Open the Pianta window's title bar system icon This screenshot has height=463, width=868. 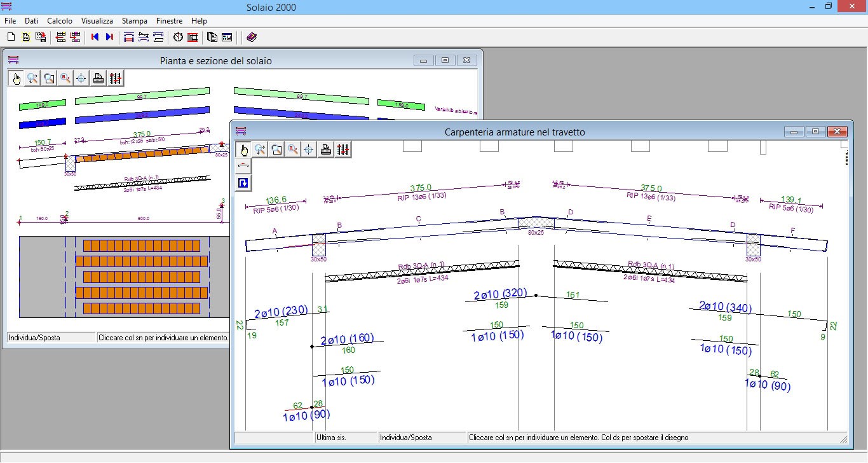click(13, 60)
